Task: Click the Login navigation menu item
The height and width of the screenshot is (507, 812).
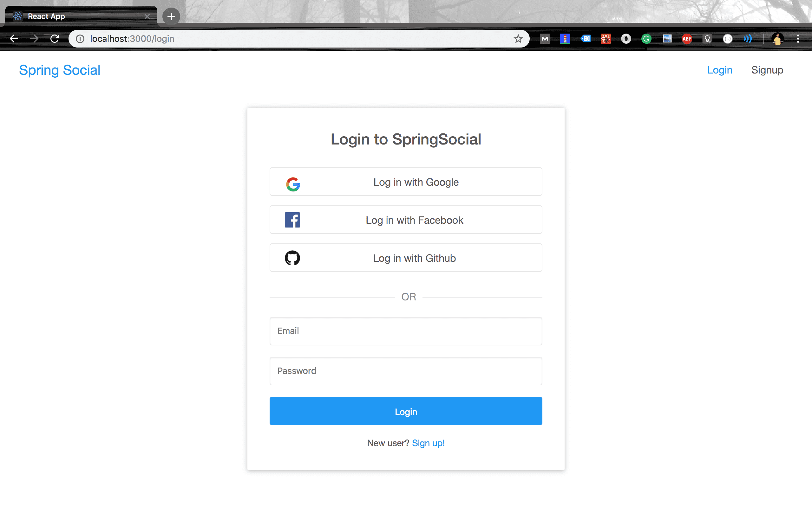Action: (x=719, y=69)
